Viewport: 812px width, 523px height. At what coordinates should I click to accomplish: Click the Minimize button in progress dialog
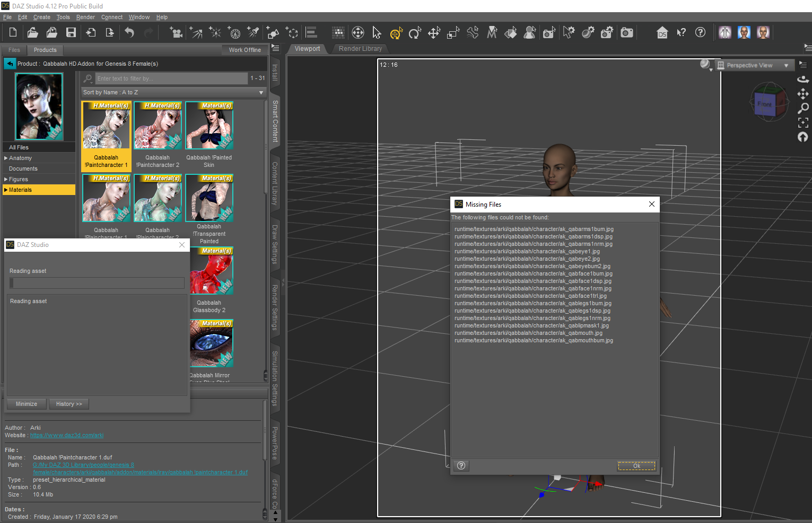27,404
